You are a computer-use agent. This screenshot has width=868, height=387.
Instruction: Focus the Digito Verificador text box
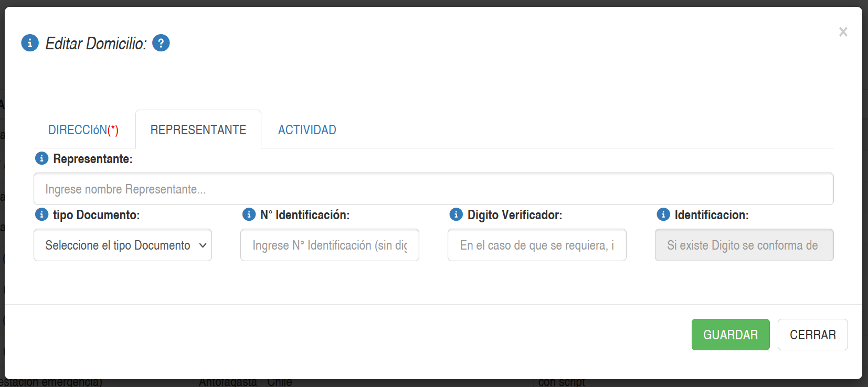(537, 245)
